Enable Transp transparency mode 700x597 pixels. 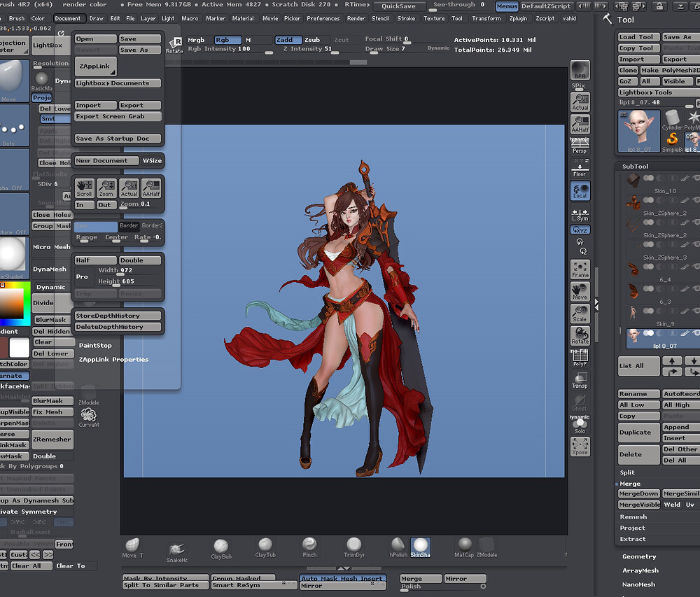(x=580, y=380)
